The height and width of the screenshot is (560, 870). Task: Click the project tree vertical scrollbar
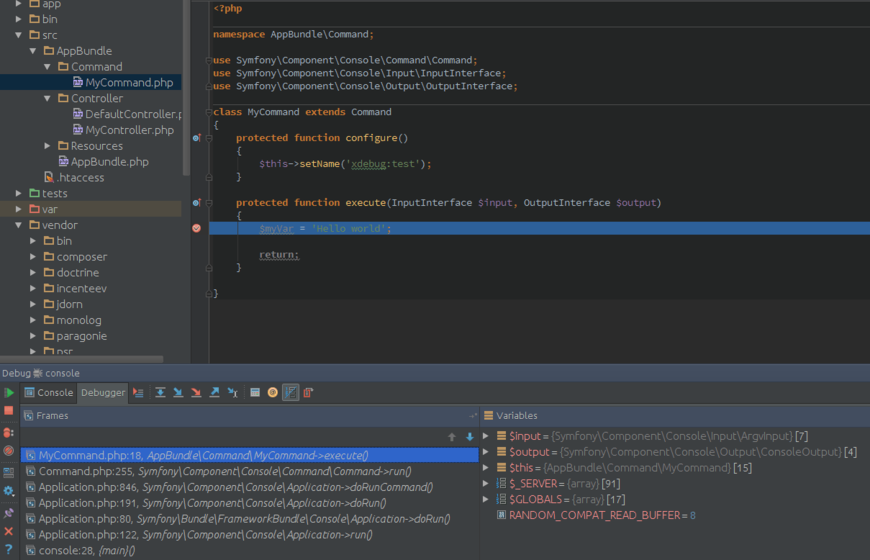tap(186, 90)
